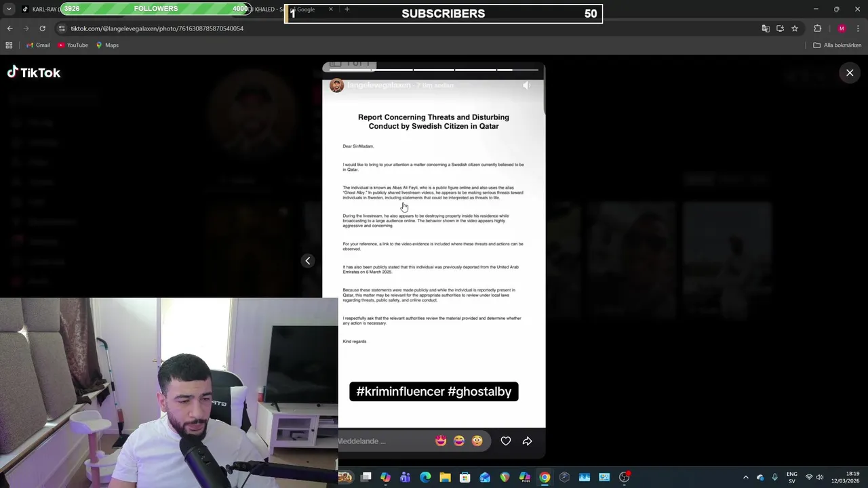Open the share arrow for this post
Screen dimensions: 868x488
[527, 441]
